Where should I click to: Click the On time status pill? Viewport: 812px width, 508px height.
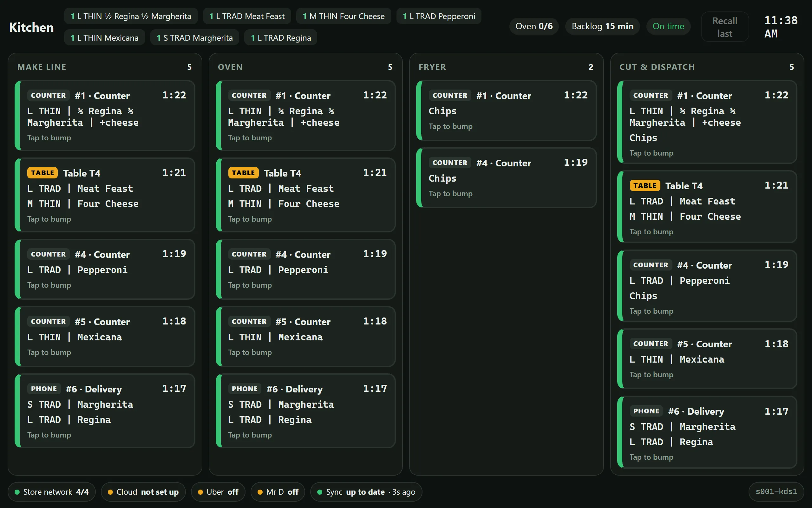(668, 26)
